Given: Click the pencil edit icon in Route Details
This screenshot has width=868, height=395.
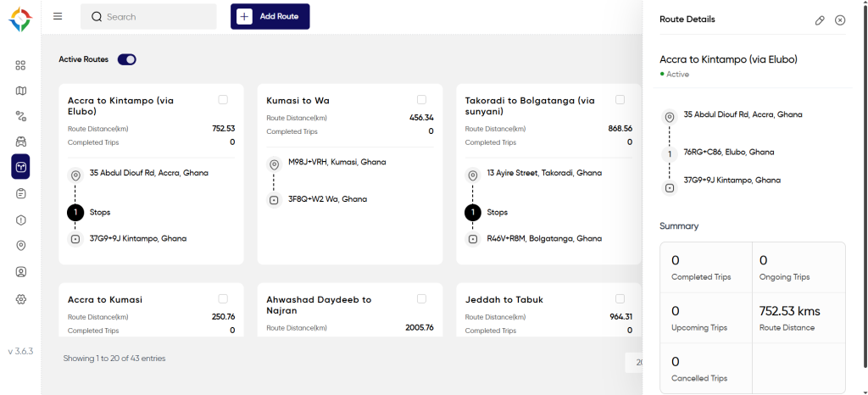Looking at the screenshot, I should (x=820, y=19).
